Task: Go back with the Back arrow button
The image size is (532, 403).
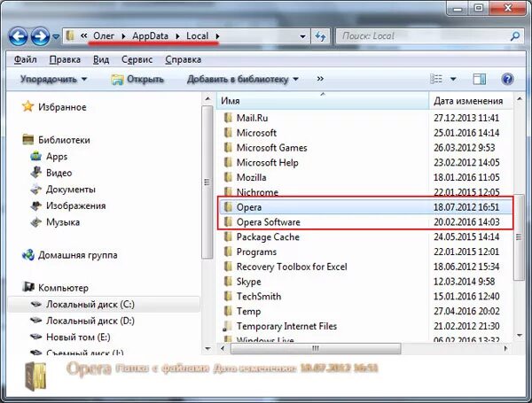Action: point(18,36)
